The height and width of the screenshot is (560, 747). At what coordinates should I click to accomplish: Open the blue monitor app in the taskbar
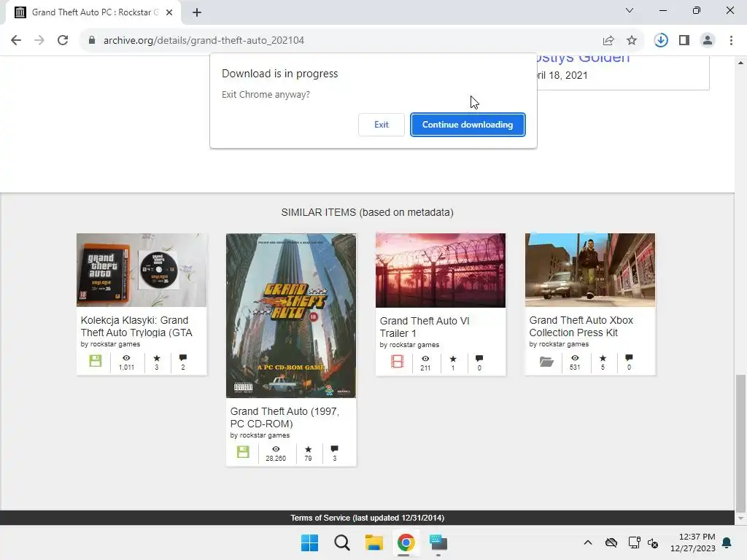click(x=438, y=542)
